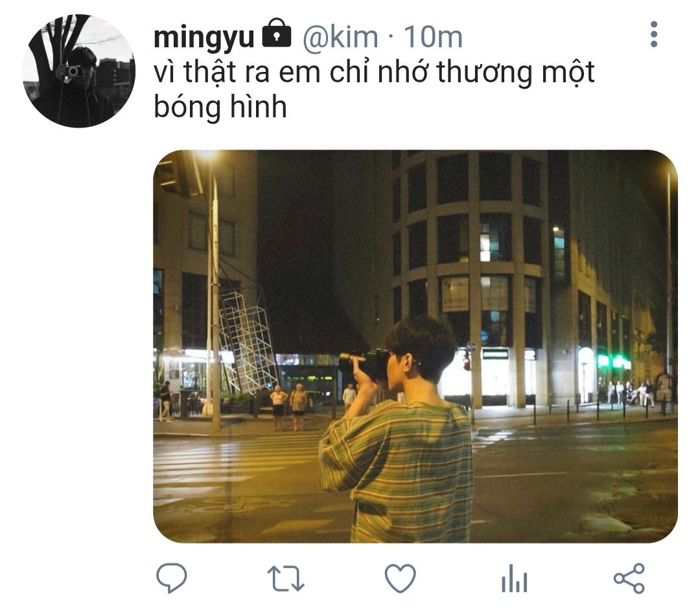Retweet using the arrows icon
This screenshot has width=700, height=607.
(286, 578)
